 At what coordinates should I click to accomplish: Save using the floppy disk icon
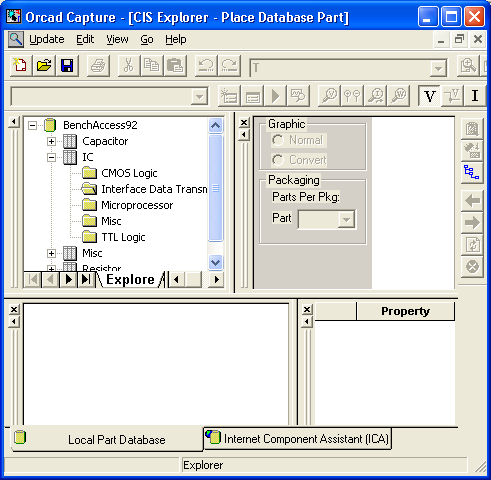click(x=67, y=65)
